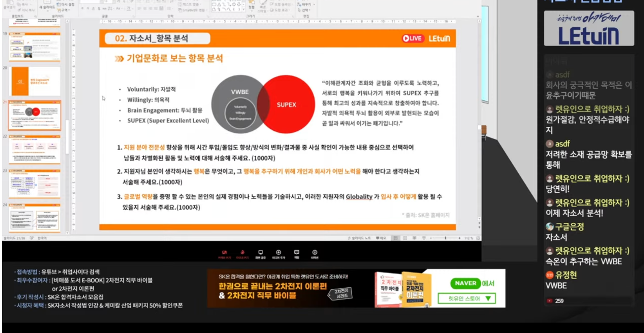The height and width of the screenshot is (333, 644).
Task: Open the 렛유인 스토어 dropdown in banner
Action: coord(467,299)
